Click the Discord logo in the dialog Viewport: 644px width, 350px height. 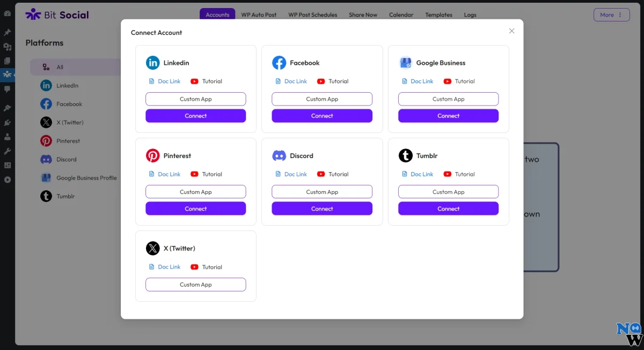click(x=279, y=155)
